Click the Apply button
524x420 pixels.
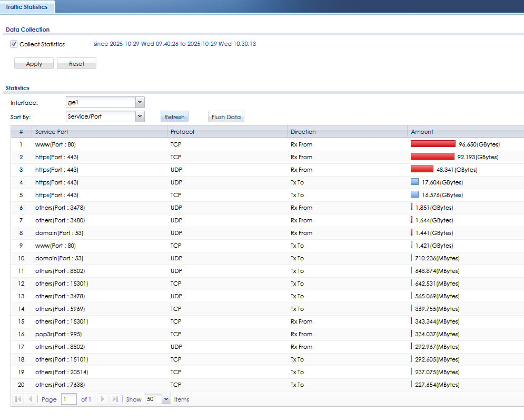point(34,64)
